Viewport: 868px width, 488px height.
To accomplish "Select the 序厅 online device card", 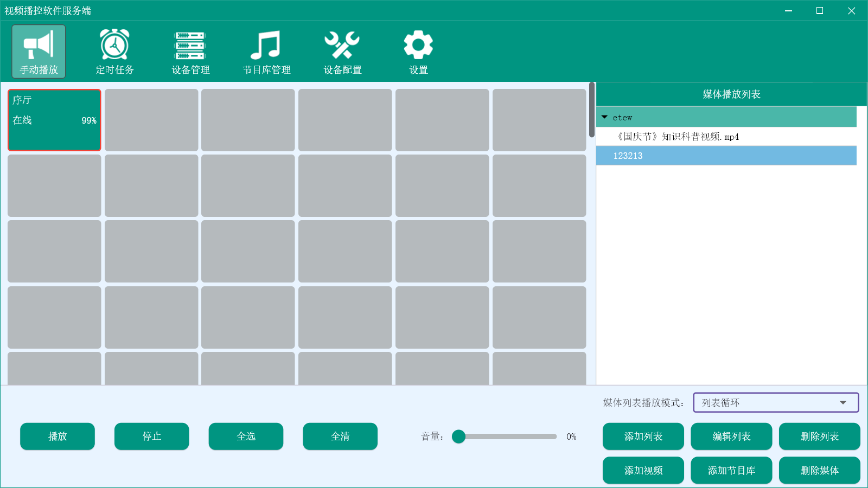I will [x=54, y=120].
